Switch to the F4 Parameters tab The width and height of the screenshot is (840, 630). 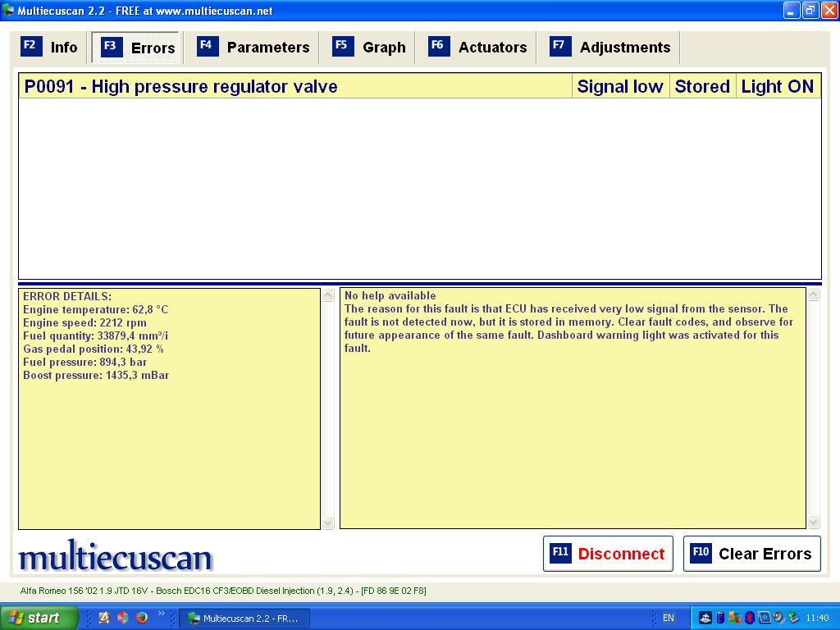point(253,47)
